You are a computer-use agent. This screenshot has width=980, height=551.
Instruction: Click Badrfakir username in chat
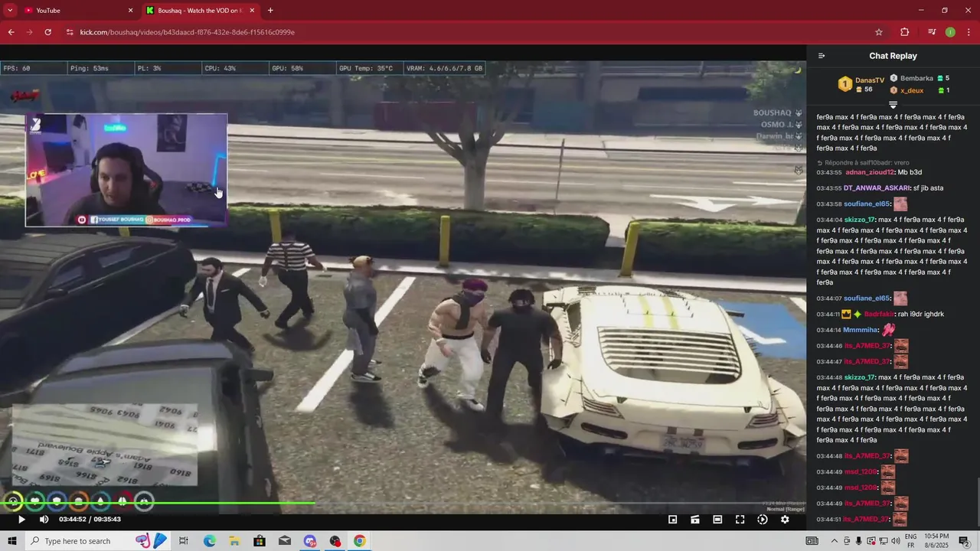coord(879,315)
